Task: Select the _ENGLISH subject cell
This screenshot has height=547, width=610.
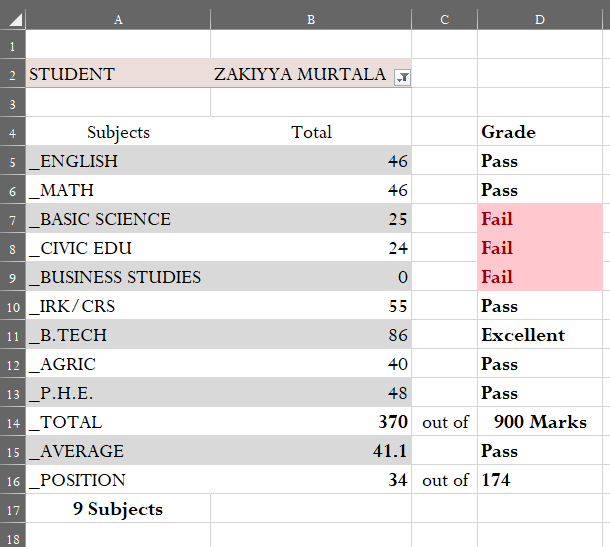Action: point(118,161)
